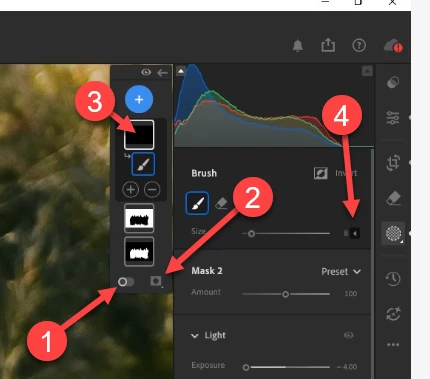Image resolution: width=430 pixels, height=379 pixels.
Task: Collapse masks panel with back arrow
Action: coord(162,73)
